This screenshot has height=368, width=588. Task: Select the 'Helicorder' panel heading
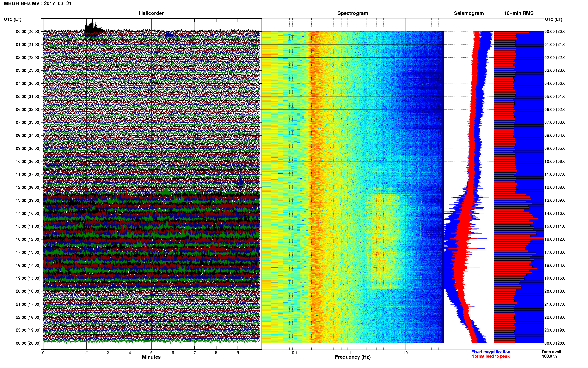click(151, 13)
